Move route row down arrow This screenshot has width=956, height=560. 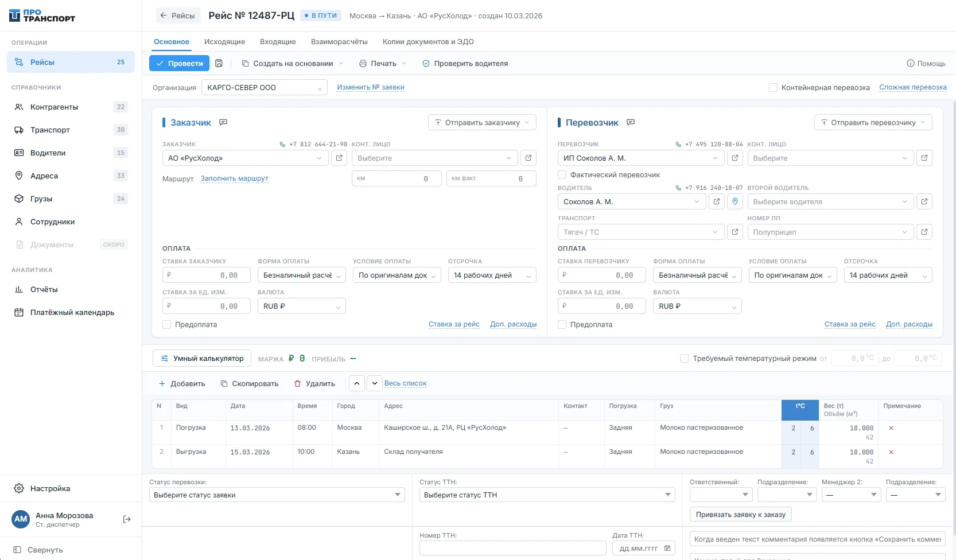[375, 383]
